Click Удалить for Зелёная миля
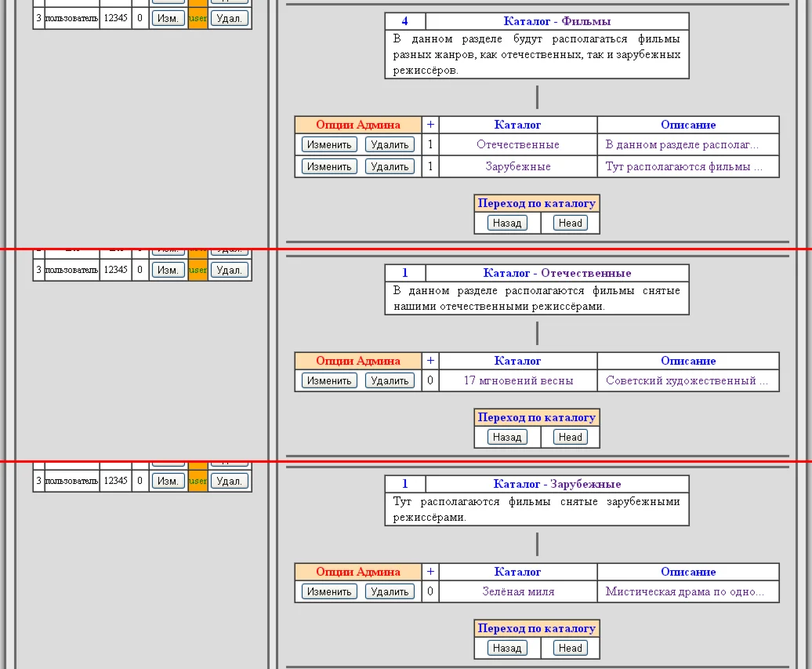Viewport: 812px width, 669px height. tap(390, 591)
